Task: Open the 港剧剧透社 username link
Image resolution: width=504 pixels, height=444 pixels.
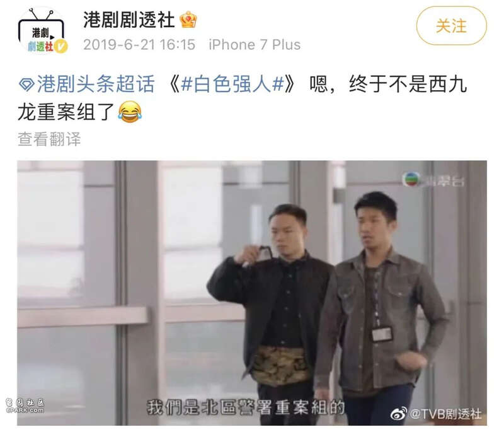Action: [129, 20]
